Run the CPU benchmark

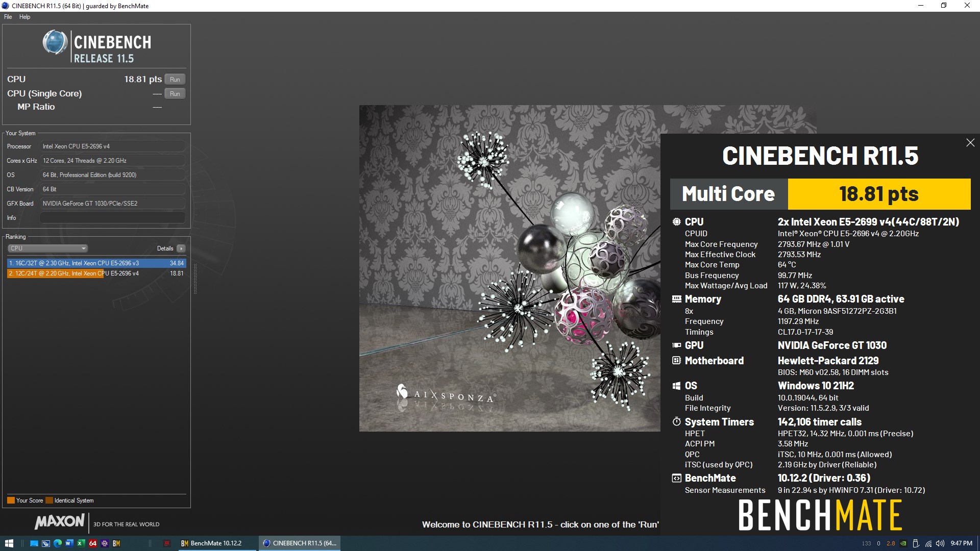coord(175,80)
